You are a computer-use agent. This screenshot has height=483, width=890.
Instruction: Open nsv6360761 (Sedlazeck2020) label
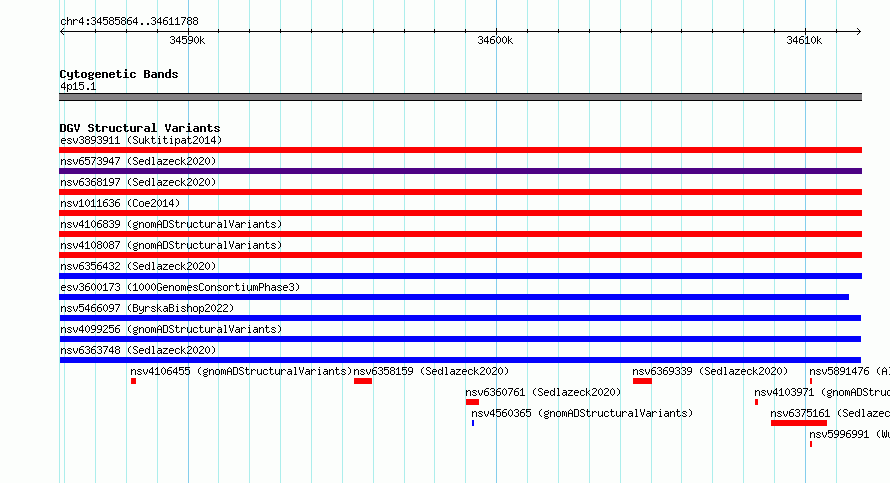543,392
